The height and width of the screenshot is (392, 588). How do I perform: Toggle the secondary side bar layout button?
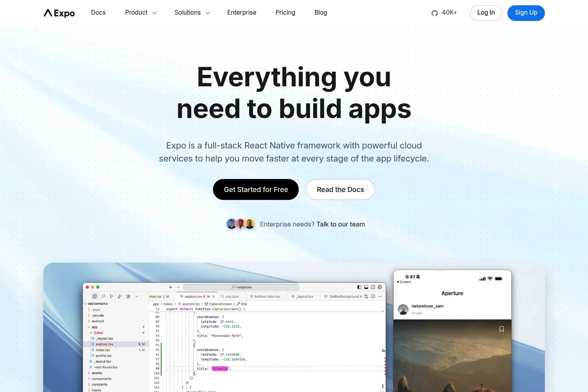tap(373, 287)
